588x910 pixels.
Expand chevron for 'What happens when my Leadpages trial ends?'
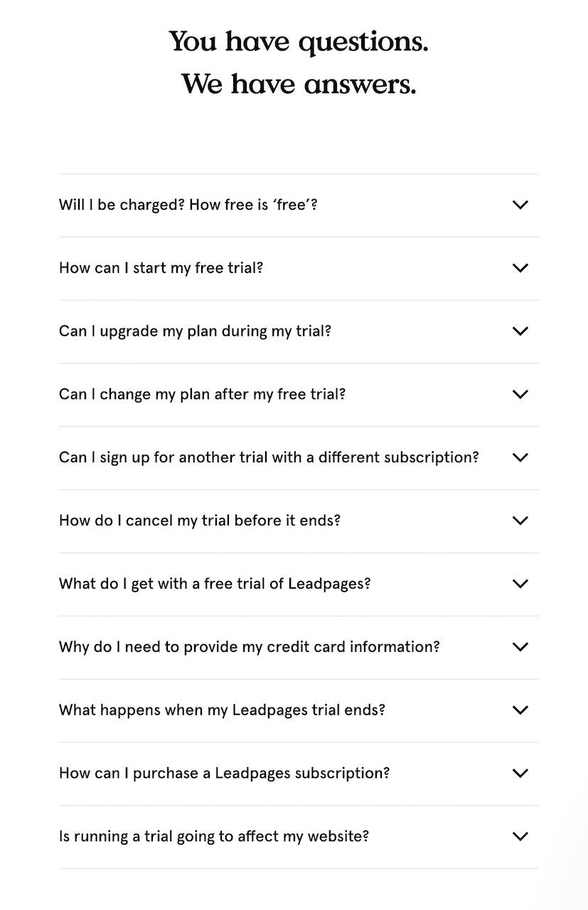520,710
